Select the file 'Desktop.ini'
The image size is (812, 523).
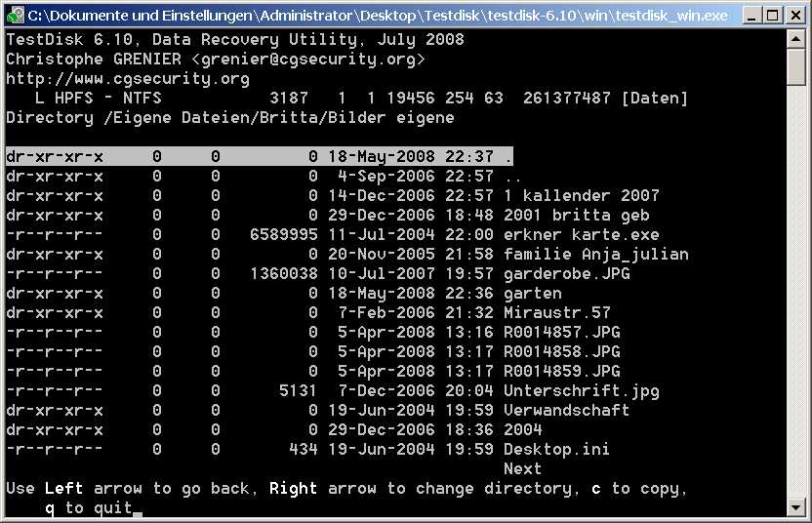point(308,449)
